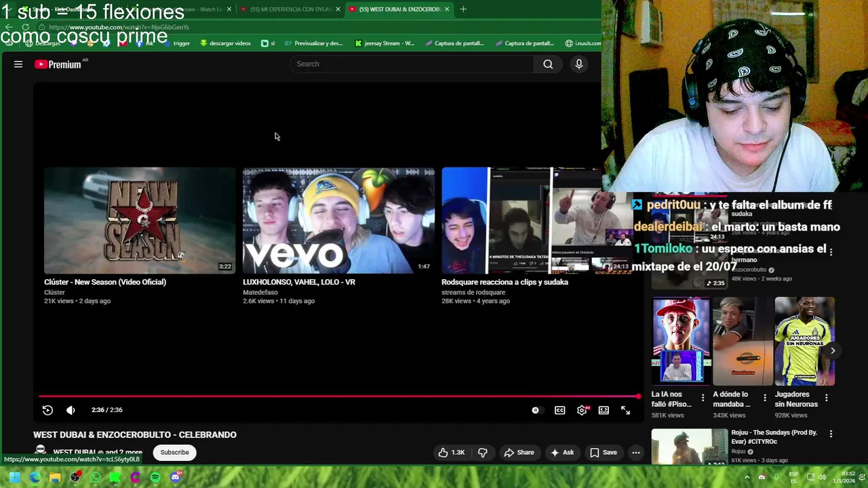Open the YouTube hamburger guide menu
This screenshot has width=868, height=488.
click(18, 64)
